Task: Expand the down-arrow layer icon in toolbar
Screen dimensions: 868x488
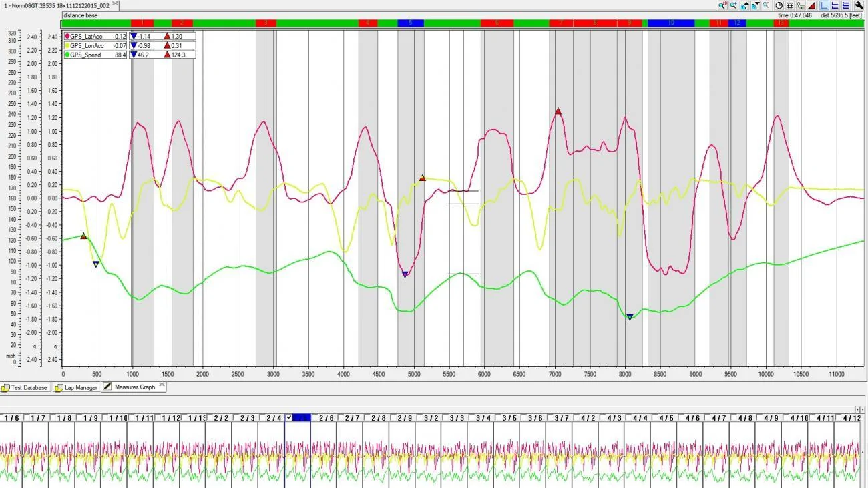Action: (x=755, y=5)
